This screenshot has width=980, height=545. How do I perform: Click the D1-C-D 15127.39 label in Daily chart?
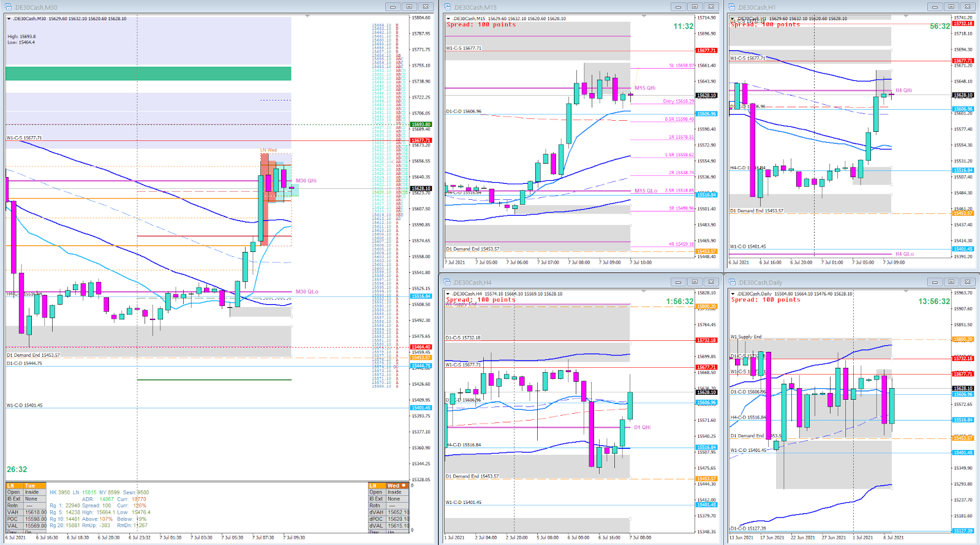748,528
